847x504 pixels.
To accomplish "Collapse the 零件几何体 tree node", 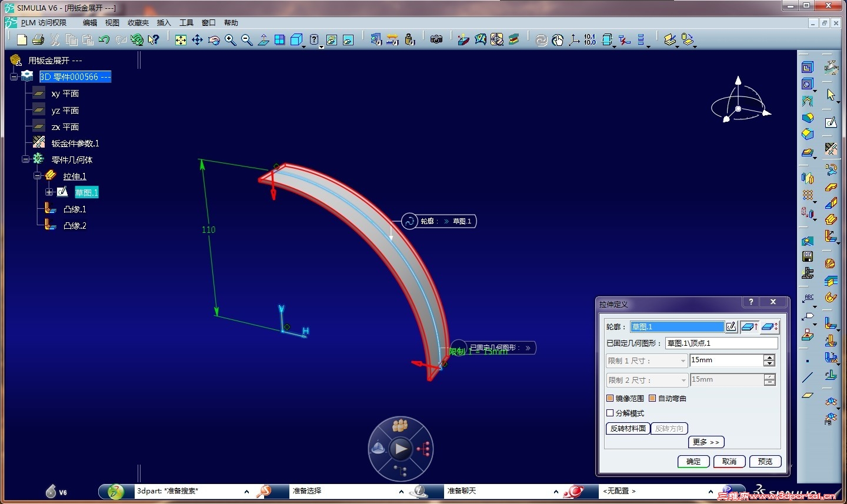I will [25, 159].
